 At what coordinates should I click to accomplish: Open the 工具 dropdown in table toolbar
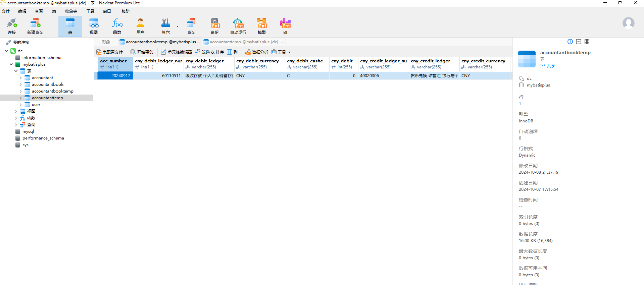click(281, 52)
